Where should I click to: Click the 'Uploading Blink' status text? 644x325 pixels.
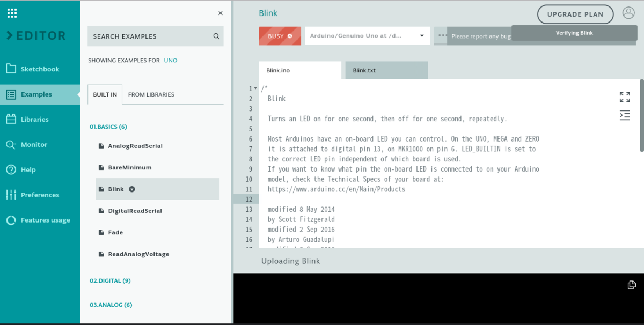290,261
